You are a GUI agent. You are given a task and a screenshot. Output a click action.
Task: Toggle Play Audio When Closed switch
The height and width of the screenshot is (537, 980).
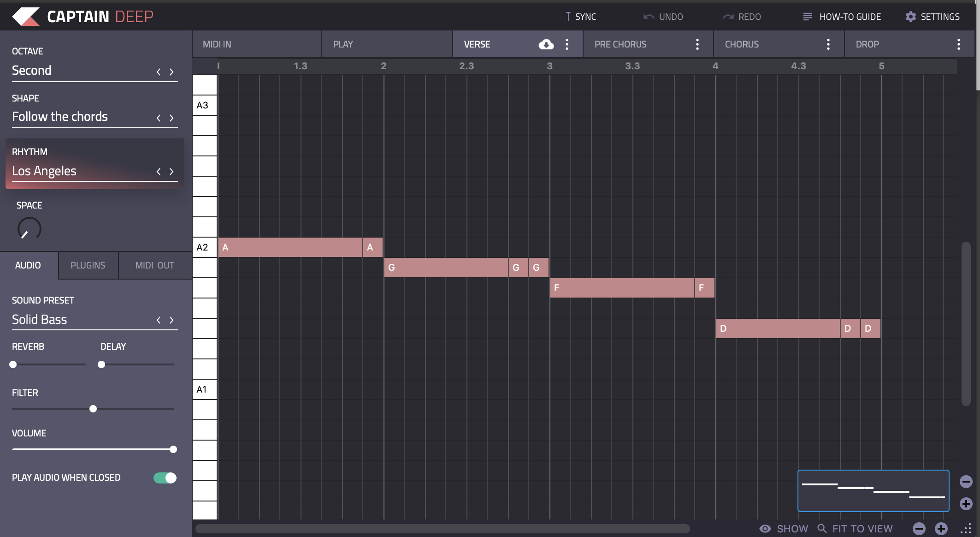point(165,478)
